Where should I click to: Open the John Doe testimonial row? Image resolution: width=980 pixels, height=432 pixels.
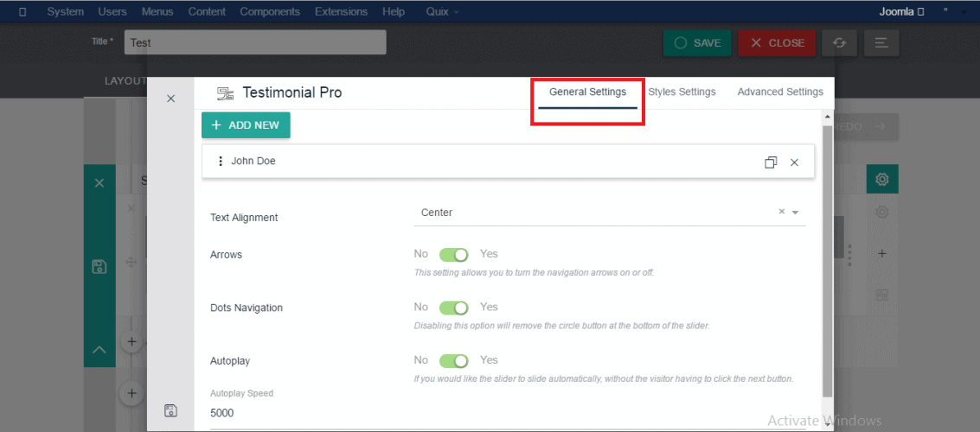coord(508,161)
